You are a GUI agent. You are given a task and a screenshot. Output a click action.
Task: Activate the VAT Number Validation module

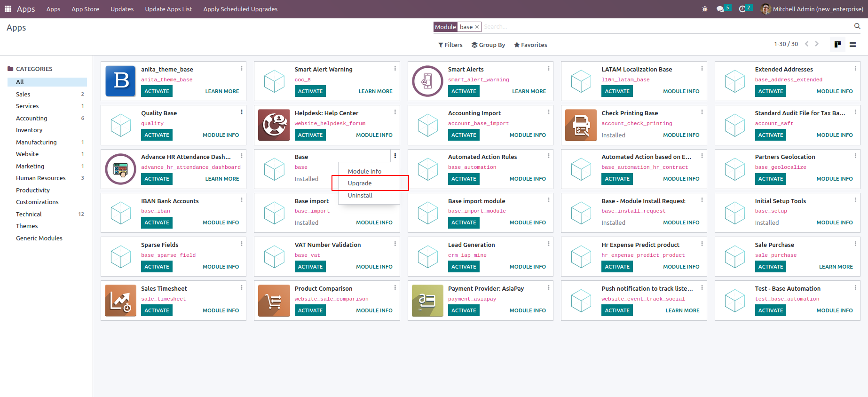[x=310, y=267]
